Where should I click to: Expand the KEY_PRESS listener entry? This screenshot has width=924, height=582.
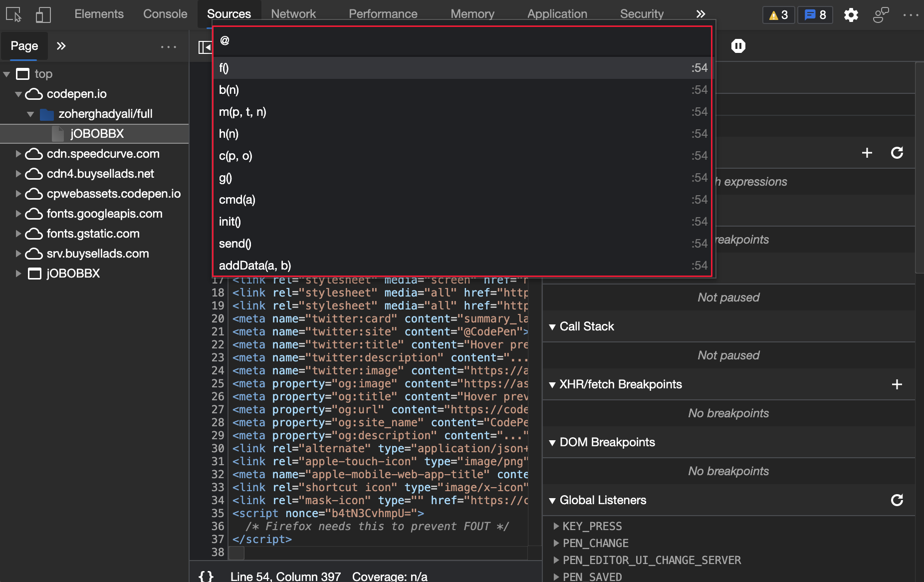(x=555, y=526)
